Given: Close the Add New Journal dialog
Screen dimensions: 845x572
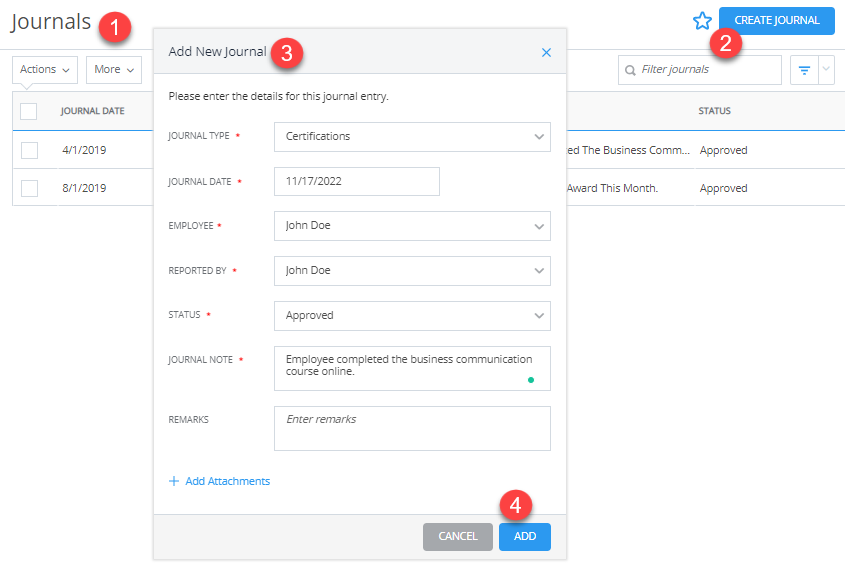Looking at the screenshot, I should coord(546,52).
